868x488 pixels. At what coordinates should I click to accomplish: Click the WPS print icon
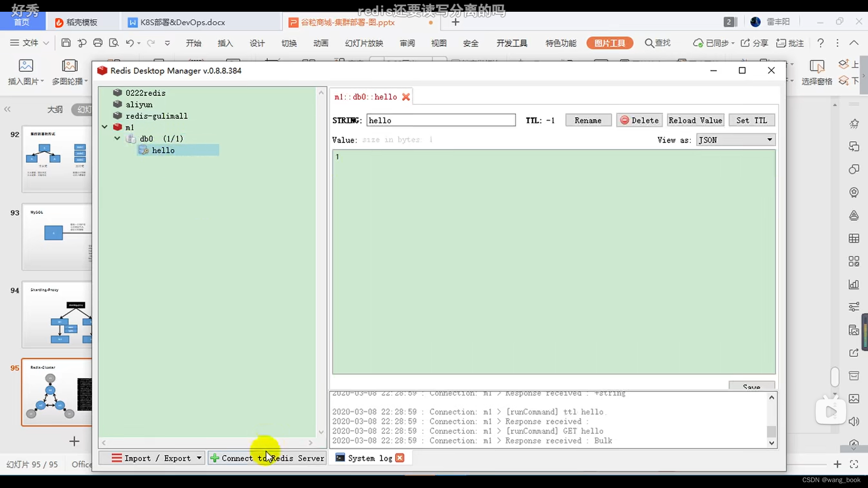(98, 43)
